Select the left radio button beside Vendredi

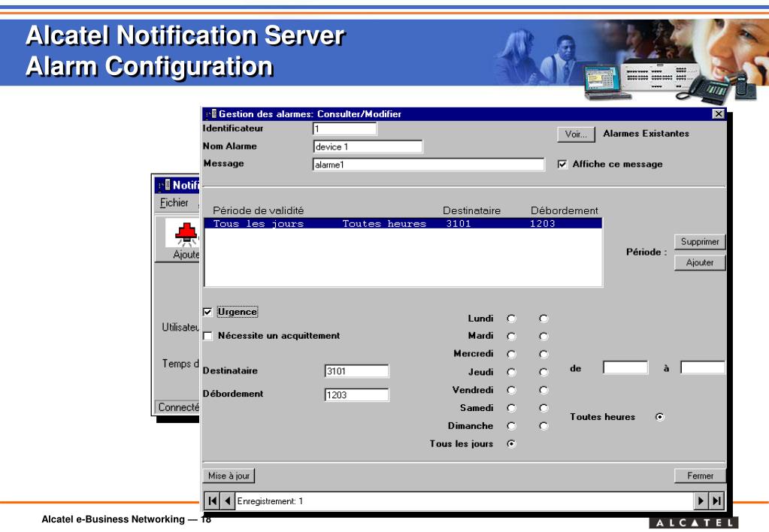(511, 390)
